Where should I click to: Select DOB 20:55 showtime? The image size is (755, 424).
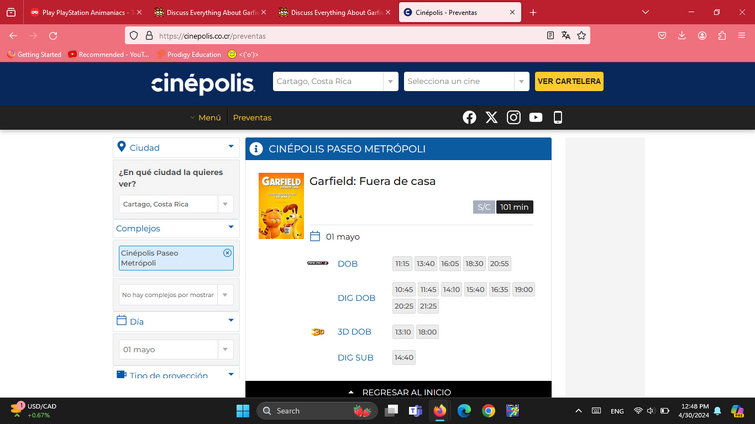click(x=499, y=264)
